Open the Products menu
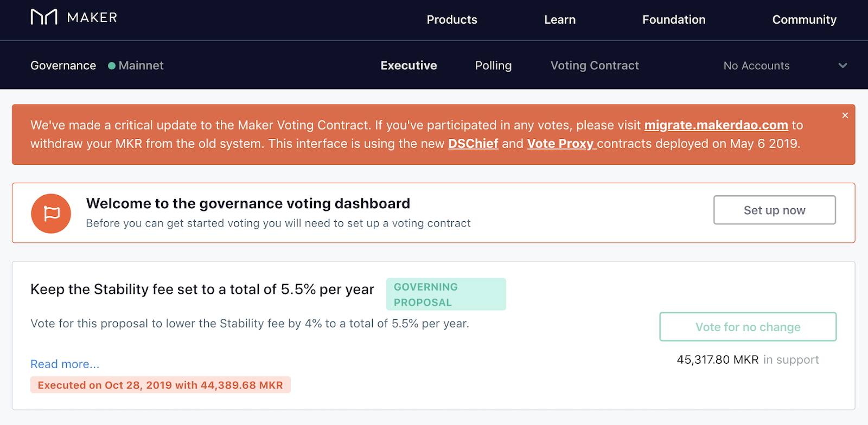Viewport: 868px width, 425px height. pos(451,20)
